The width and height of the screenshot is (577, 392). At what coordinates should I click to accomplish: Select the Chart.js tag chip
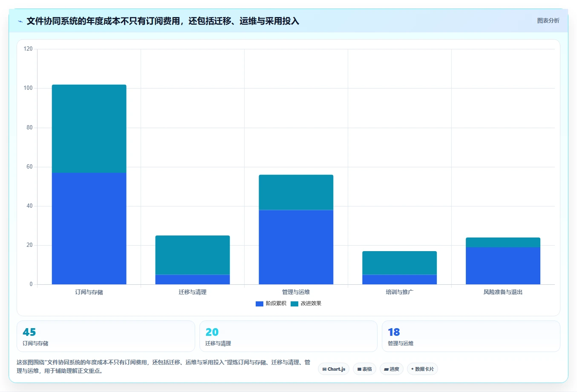[334, 369]
